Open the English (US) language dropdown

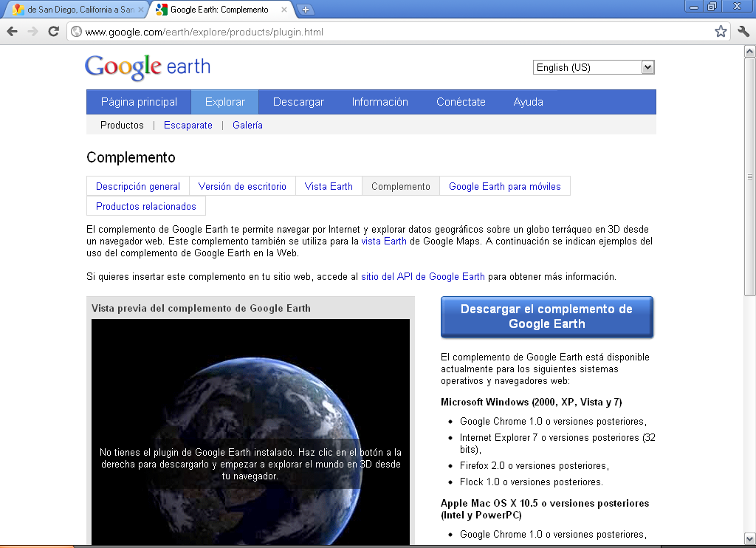tap(593, 67)
